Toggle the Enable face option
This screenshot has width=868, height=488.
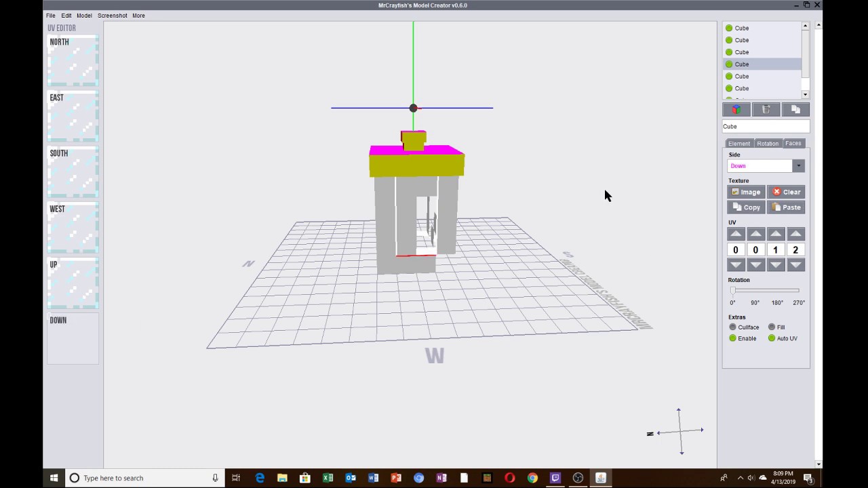[743, 338]
